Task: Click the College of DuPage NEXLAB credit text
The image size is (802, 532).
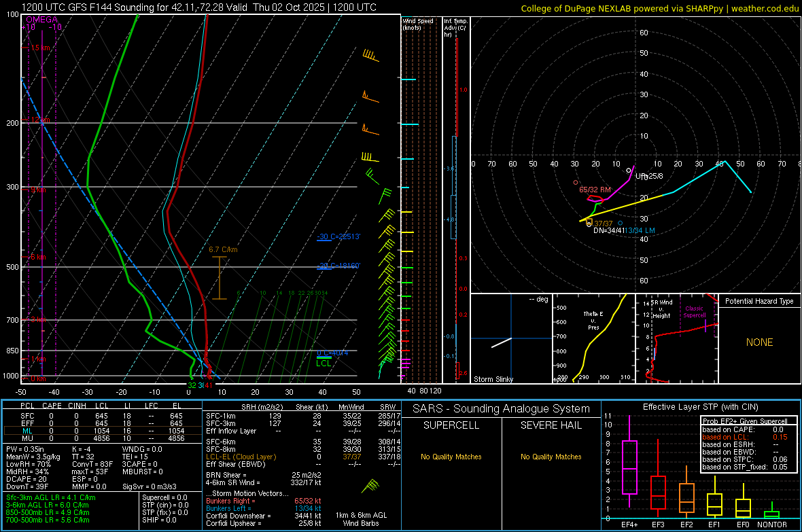Action: 659,8
